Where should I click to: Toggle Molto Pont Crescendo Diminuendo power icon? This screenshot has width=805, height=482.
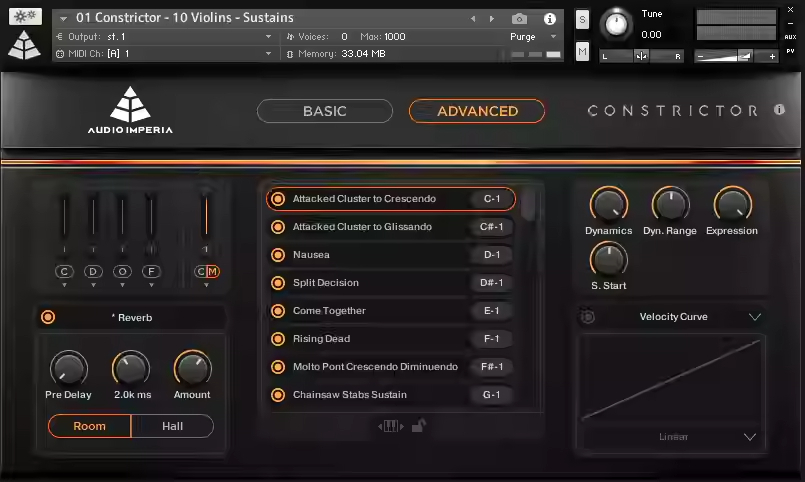tap(278, 367)
